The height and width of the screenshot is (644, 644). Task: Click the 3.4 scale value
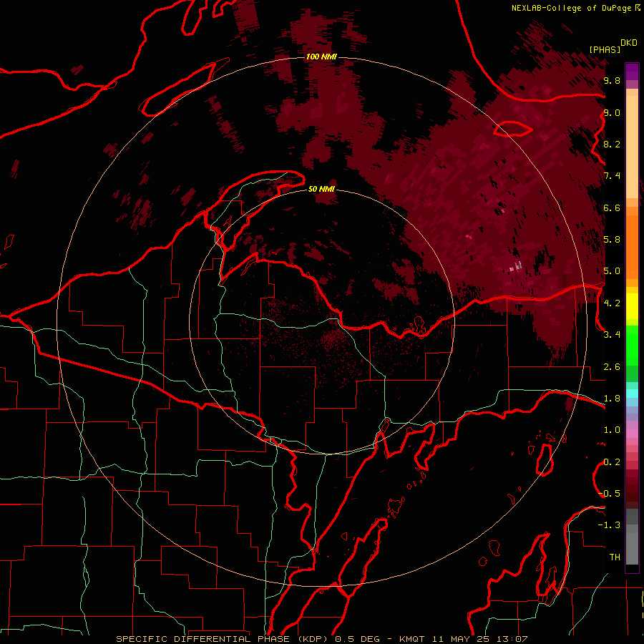[x=612, y=335]
